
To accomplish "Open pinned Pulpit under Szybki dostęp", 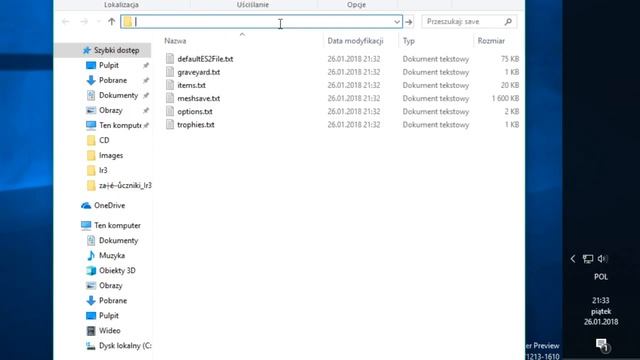I will [x=109, y=65].
